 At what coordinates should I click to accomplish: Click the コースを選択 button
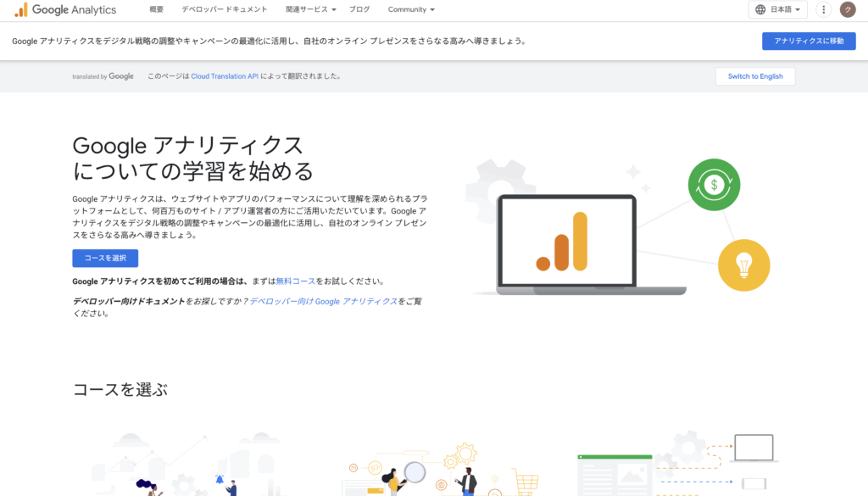click(105, 258)
